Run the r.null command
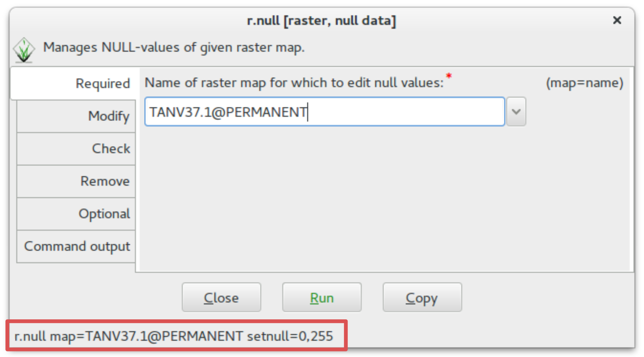 pyautogui.click(x=322, y=297)
